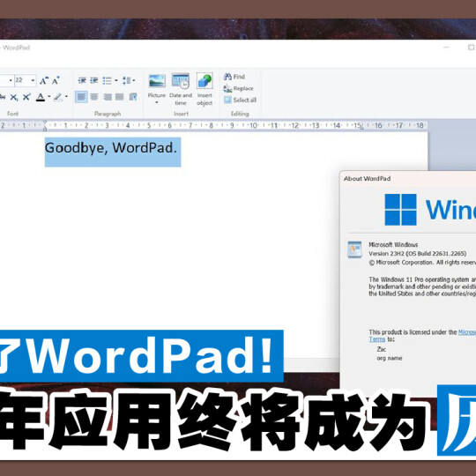Click the WordPad icon in About dialog

[x=354, y=249]
